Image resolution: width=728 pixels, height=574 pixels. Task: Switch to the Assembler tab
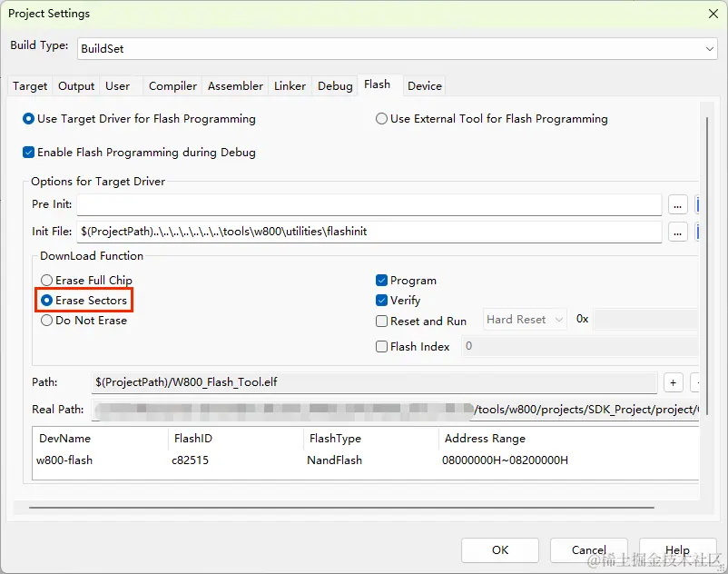pyautogui.click(x=235, y=86)
